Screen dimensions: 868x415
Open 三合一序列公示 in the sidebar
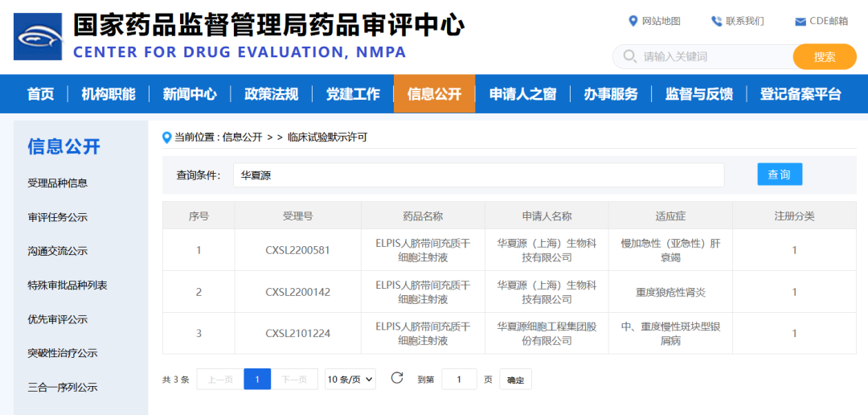click(x=63, y=388)
